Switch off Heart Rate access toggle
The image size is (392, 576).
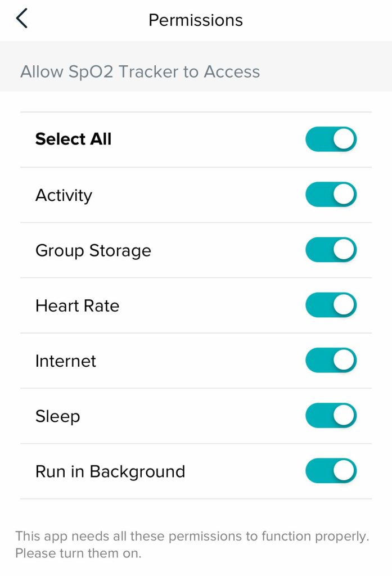331,305
